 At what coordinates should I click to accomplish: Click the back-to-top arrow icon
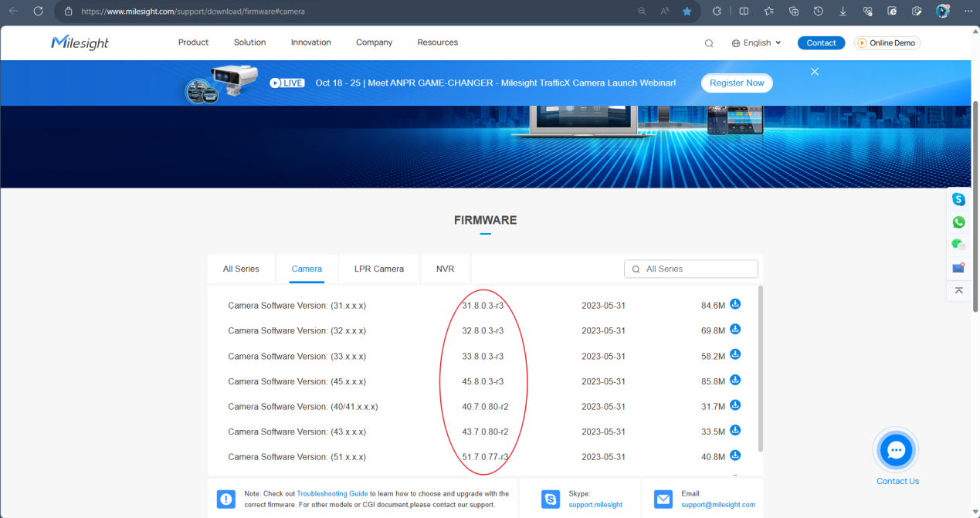tap(958, 290)
